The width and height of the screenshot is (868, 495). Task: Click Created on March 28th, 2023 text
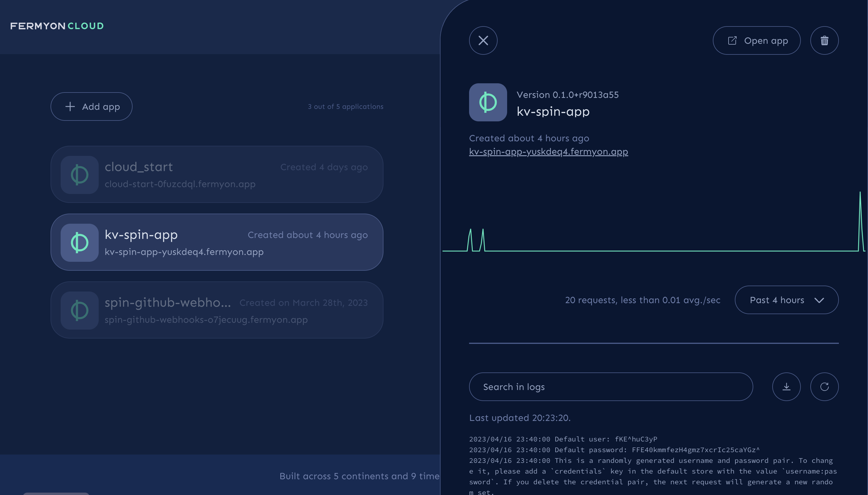pyautogui.click(x=304, y=303)
